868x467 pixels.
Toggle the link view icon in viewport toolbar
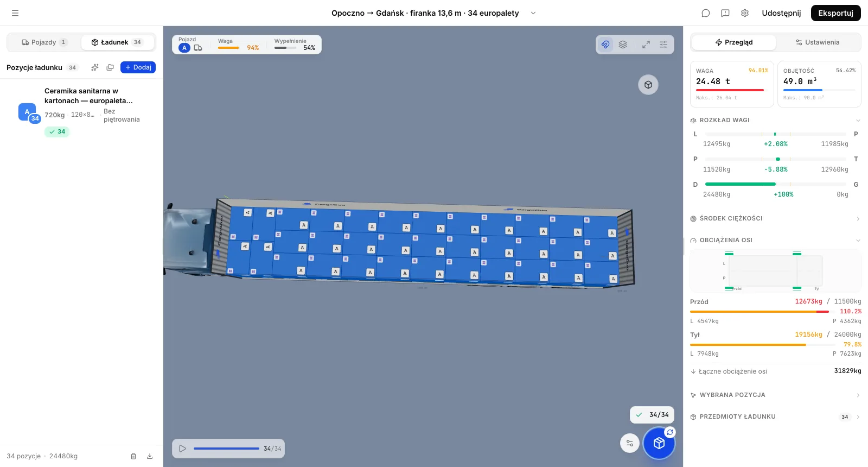tap(605, 45)
